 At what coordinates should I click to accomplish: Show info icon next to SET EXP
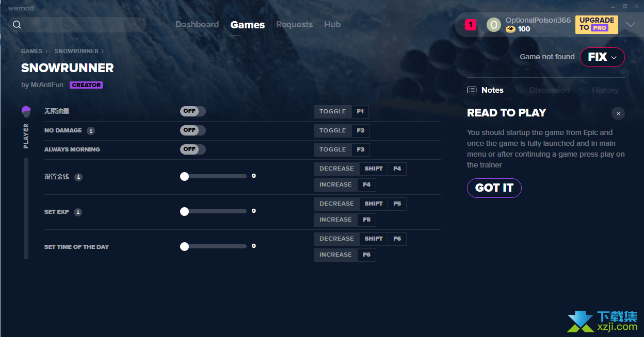click(78, 212)
